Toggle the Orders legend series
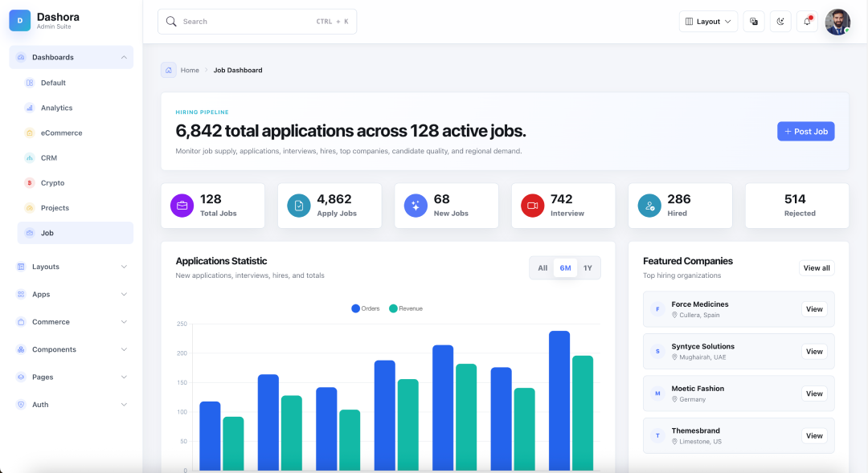This screenshot has height=473, width=868. point(366,308)
